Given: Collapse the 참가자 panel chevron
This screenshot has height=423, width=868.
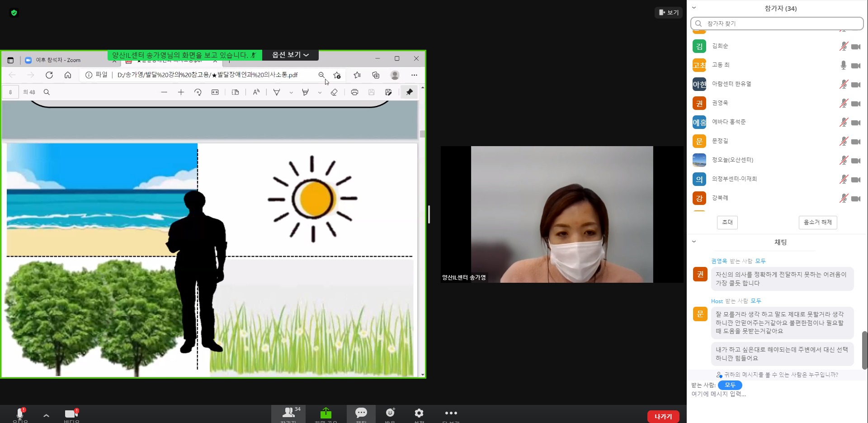Looking at the screenshot, I should tap(694, 8).
